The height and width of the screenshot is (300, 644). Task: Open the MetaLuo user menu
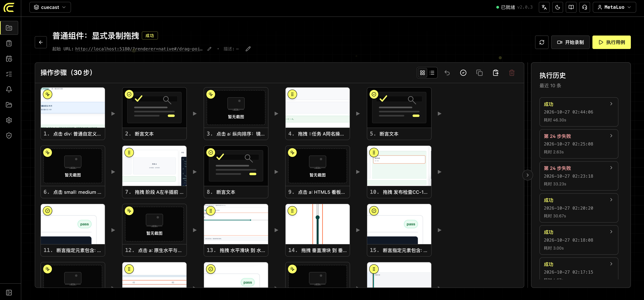614,7
